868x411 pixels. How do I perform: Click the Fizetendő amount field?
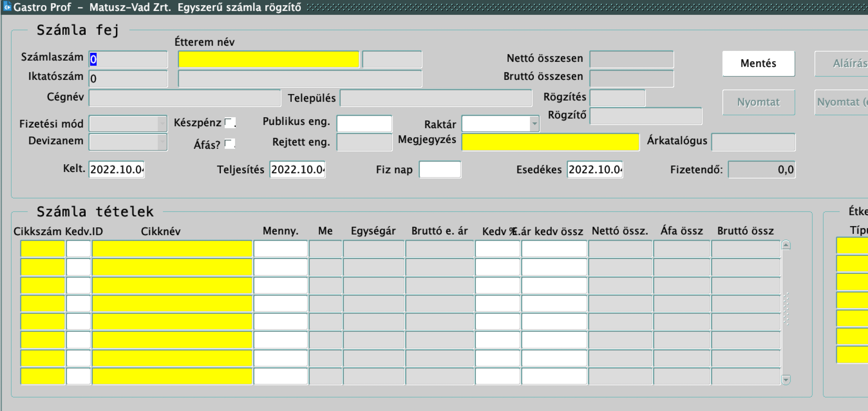[x=762, y=169]
